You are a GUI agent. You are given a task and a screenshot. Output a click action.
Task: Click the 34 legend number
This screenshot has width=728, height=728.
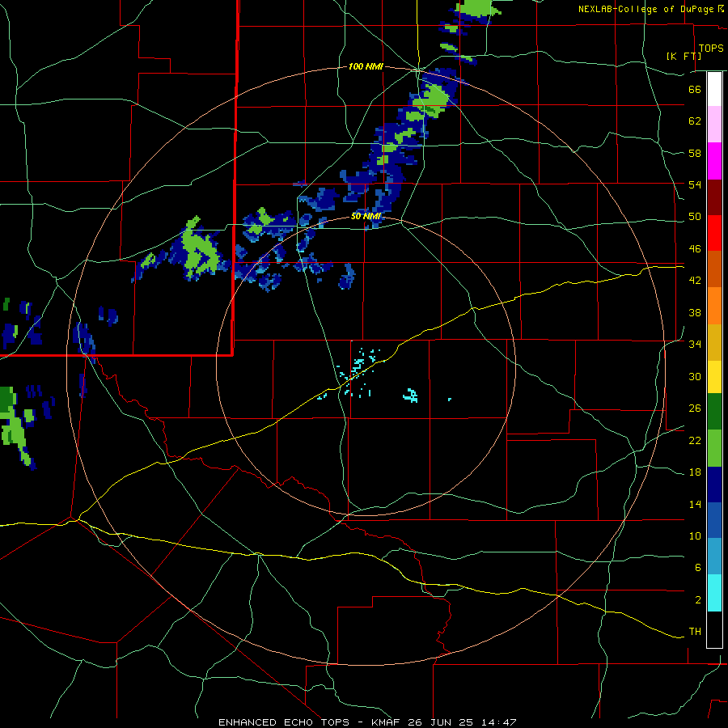(695, 344)
